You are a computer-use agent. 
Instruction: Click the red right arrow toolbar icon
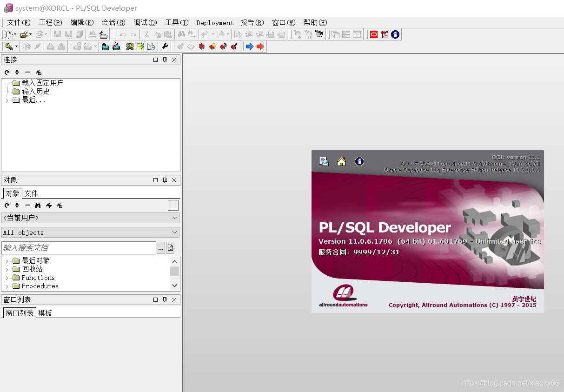click(x=260, y=47)
